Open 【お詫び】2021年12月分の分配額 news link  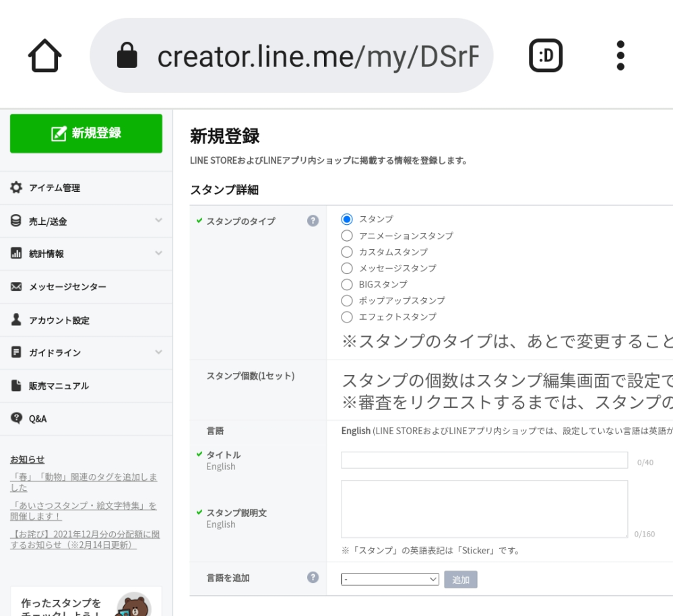tap(85, 539)
